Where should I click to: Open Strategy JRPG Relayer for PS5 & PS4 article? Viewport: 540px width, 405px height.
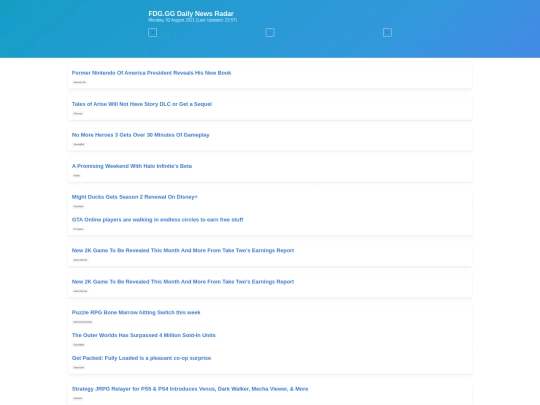(x=190, y=389)
